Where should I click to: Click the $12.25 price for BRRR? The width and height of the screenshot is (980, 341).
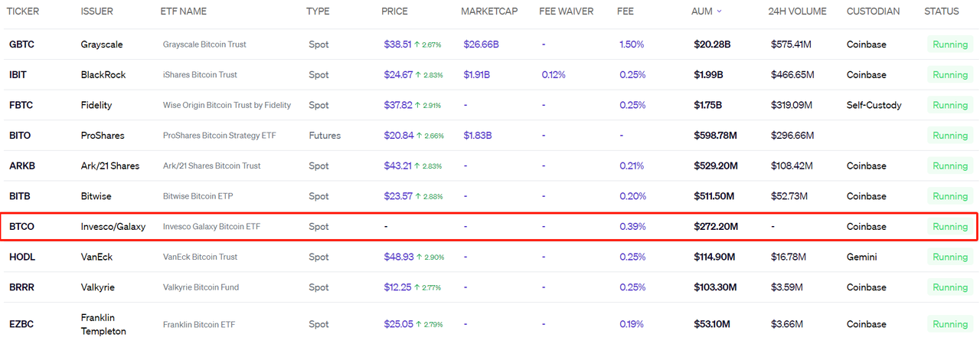397,287
